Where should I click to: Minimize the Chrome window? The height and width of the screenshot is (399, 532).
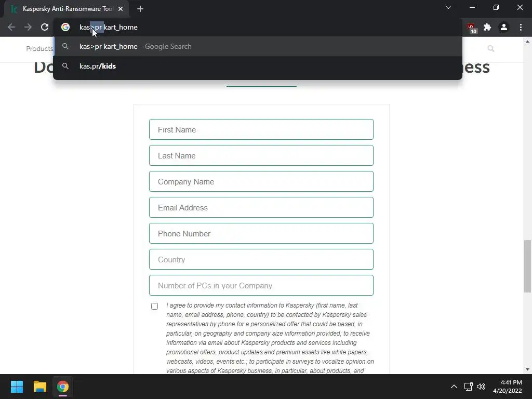472,7
